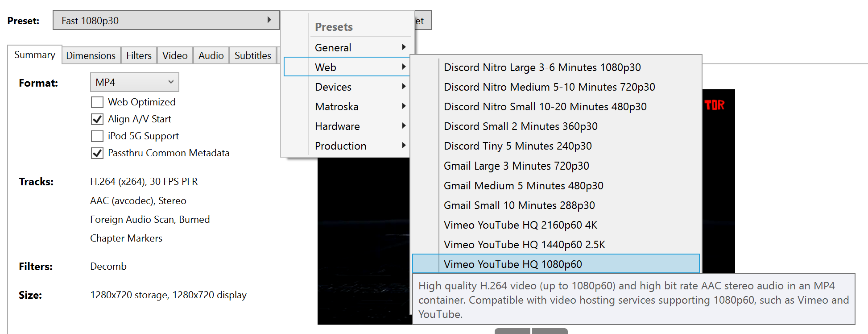Select Gmail Small 10 Minutes 288p30

[x=556, y=205]
